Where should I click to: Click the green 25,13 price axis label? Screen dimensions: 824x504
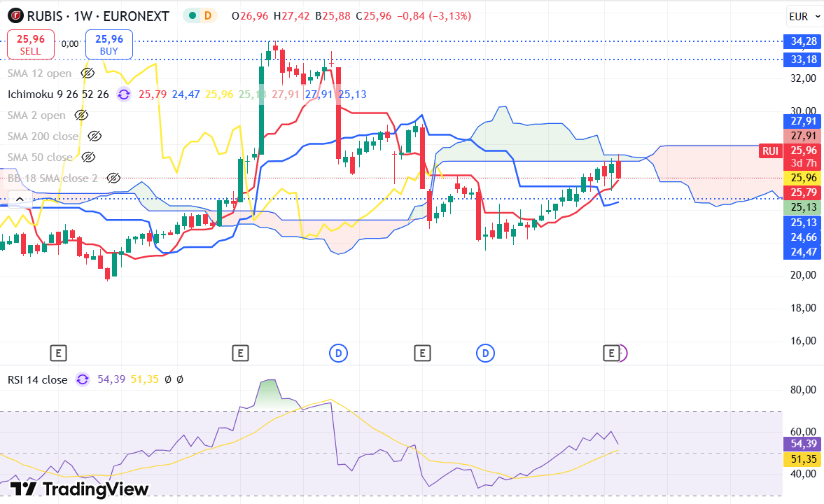pyautogui.click(x=802, y=207)
